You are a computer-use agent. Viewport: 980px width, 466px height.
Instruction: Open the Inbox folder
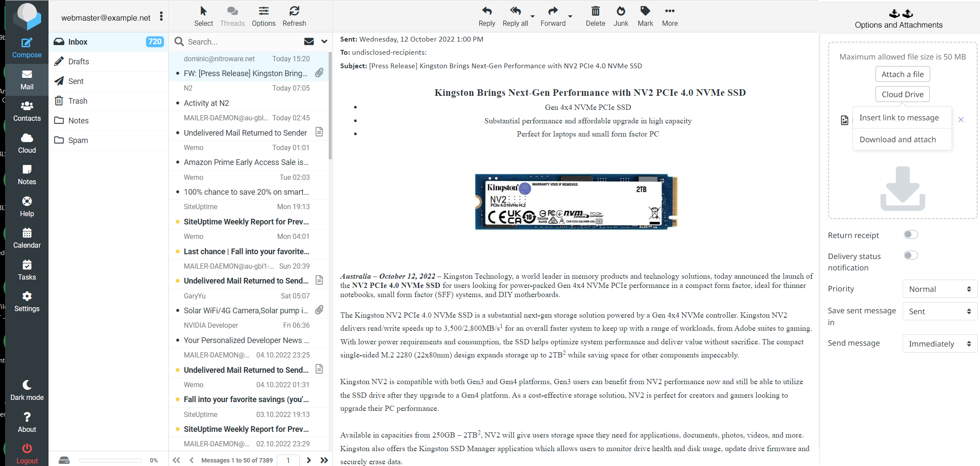[x=108, y=42]
